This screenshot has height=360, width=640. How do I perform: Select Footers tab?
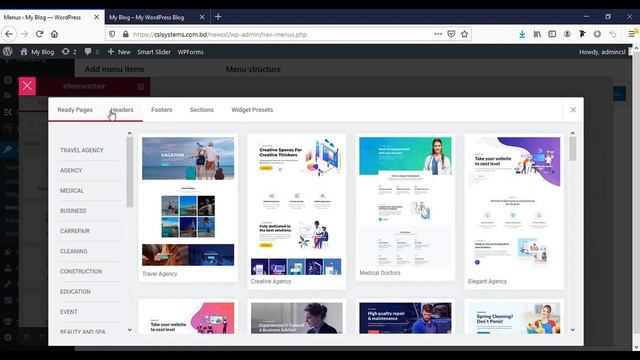pos(162,110)
